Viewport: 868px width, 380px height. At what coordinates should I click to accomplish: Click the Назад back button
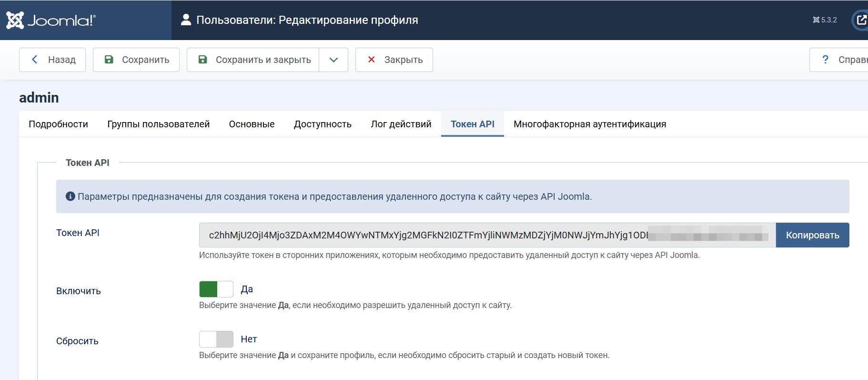point(52,60)
